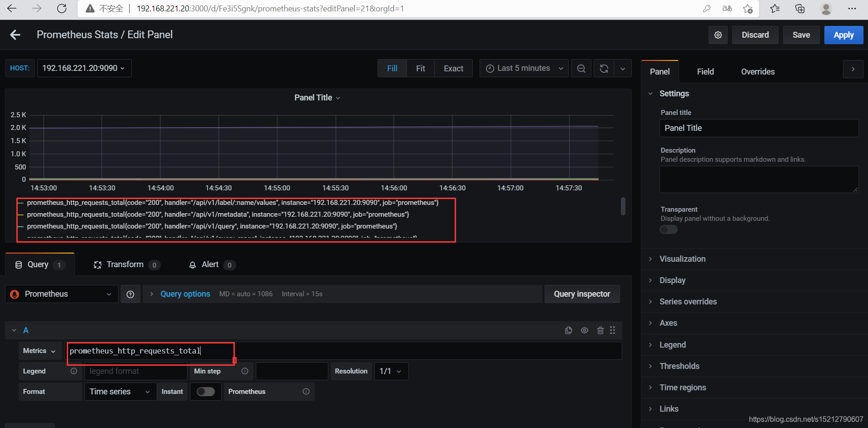Image resolution: width=868 pixels, height=428 pixels.
Task: Click the password key icon in address bar
Action: 707,9
